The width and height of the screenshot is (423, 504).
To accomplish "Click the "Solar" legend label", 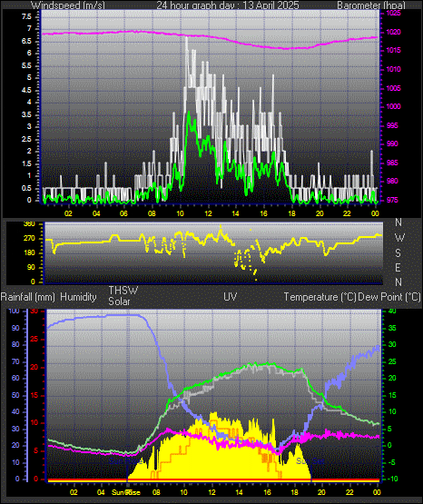I will pos(119,301).
